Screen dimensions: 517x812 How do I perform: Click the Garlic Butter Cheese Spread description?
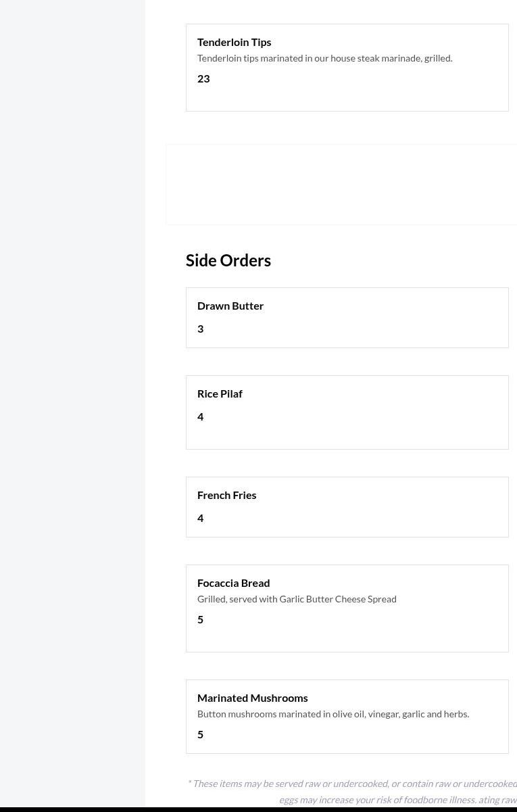[297, 599]
